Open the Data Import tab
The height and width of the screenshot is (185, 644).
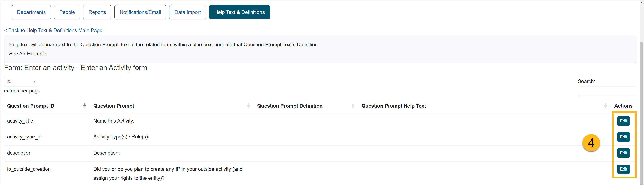coord(188,12)
